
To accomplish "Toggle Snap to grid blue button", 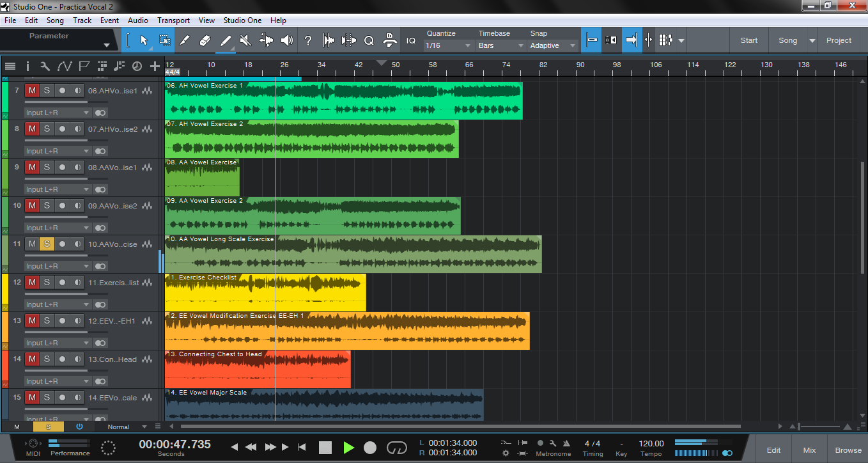I will click(592, 40).
